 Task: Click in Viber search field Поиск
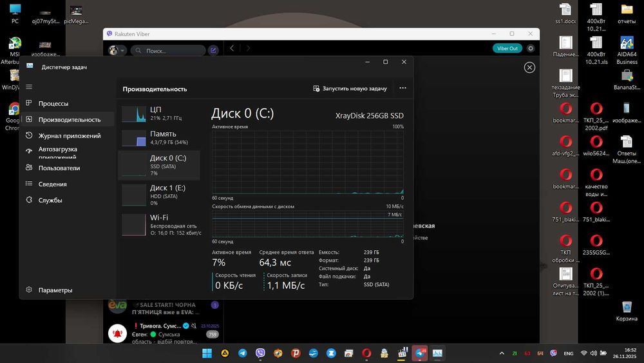[x=168, y=50]
